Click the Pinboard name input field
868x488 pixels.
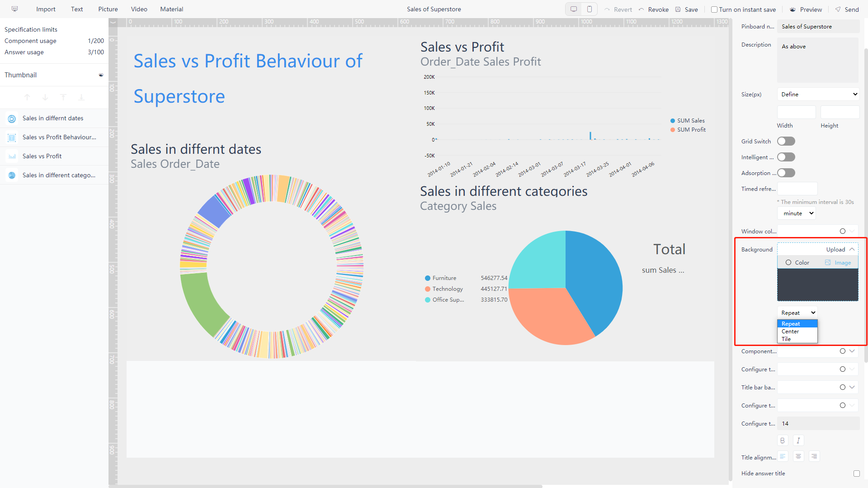point(818,27)
